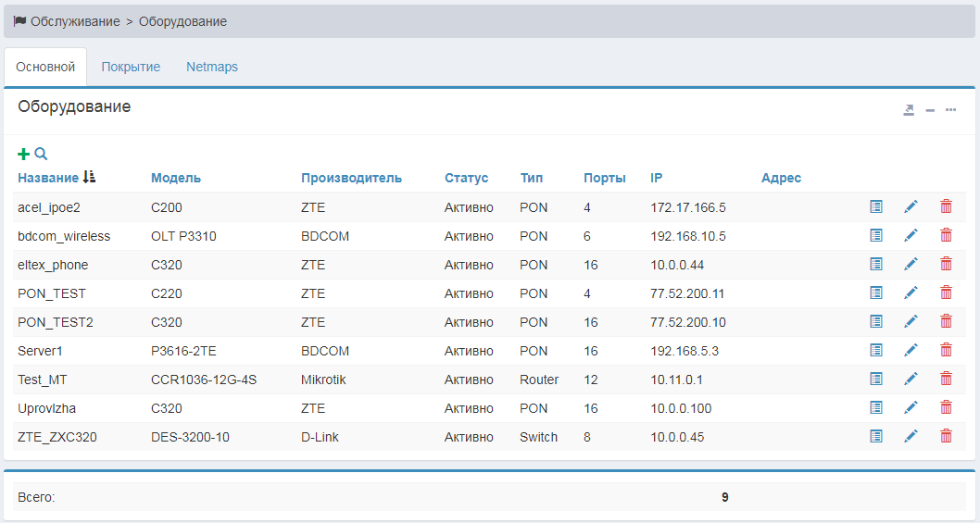Switch to the Покрытие tab
The image size is (980, 523).
pyautogui.click(x=131, y=67)
